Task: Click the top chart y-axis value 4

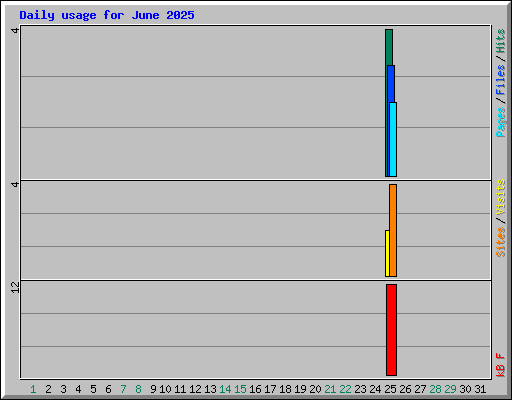Action: coord(15,31)
